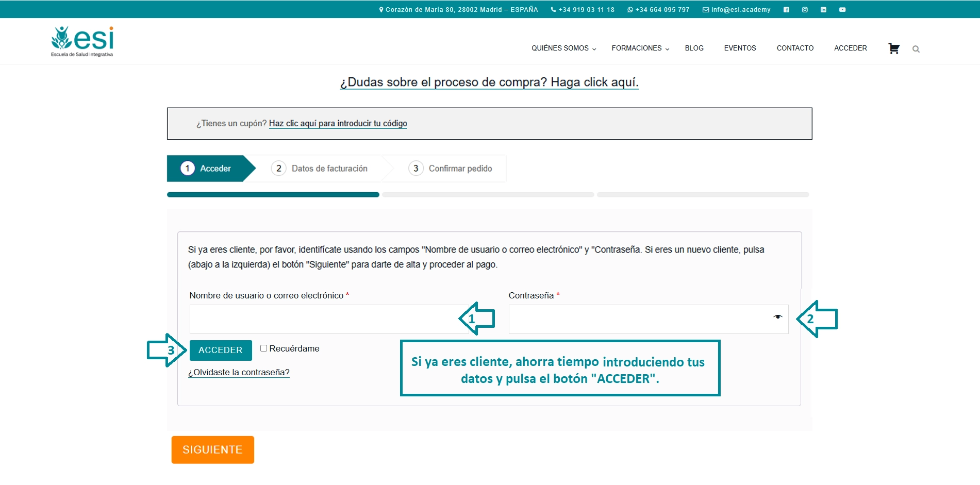980x485 pixels.
Task: Click the orange SIGUIENTE button
Action: [x=212, y=449]
